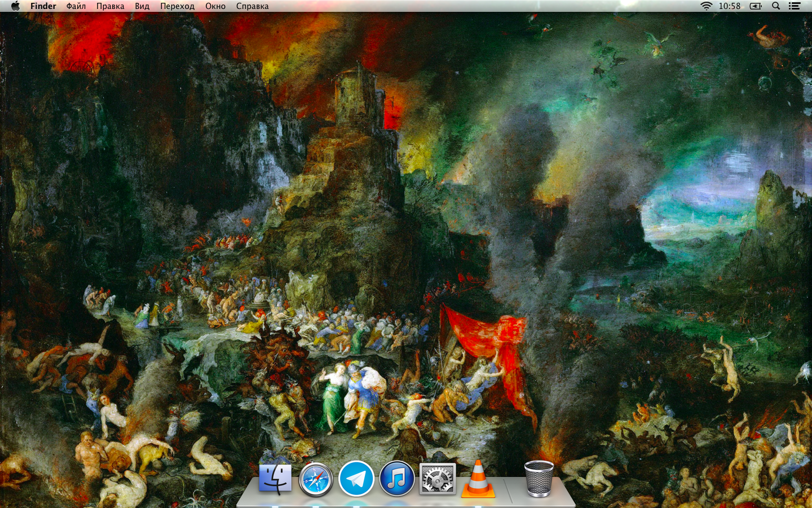Screen dimensions: 812x508
Task: Show battery status in menu bar
Action: 756,6
